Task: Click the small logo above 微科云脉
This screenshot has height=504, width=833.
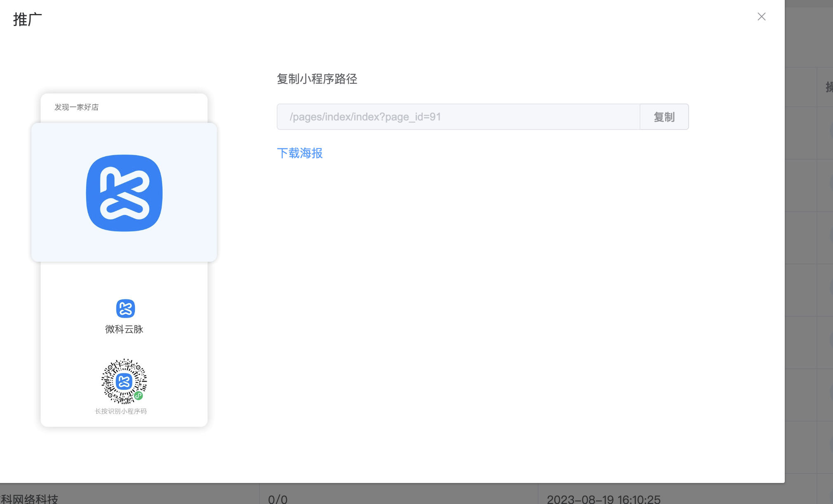Action: coord(125,309)
